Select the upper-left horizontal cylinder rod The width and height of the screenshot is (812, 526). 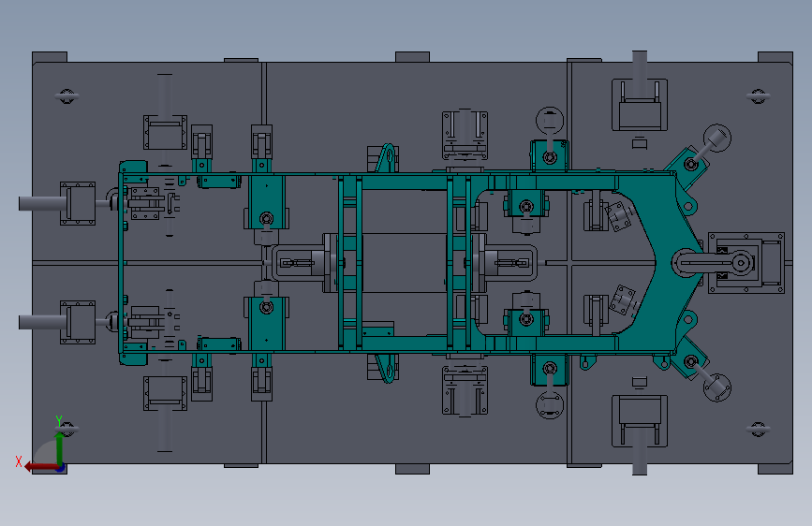point(43,203)
